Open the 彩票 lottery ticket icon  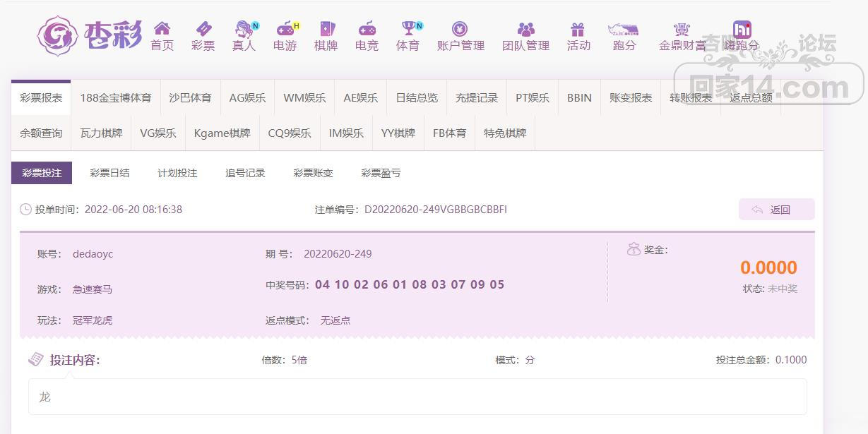203,29
